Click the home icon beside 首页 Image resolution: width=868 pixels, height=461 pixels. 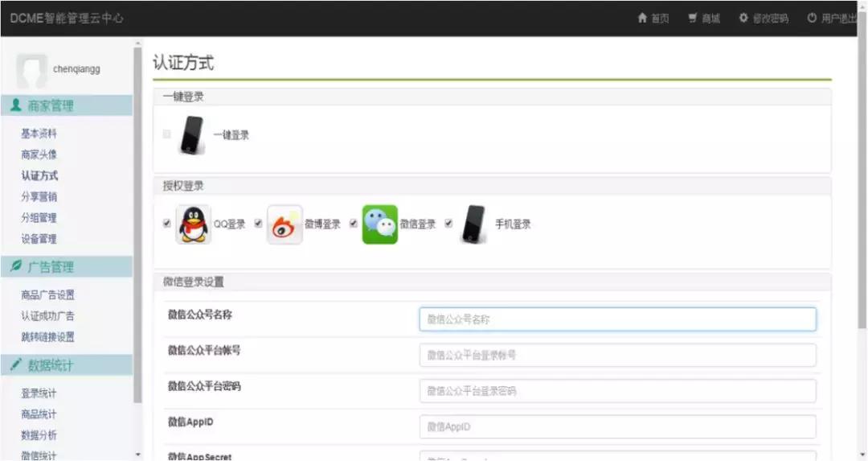click(642, 18)
